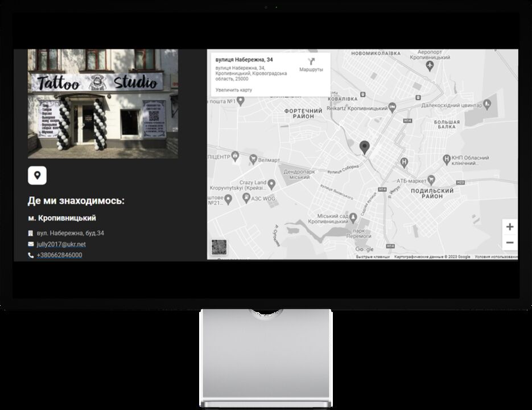Click the Маршруты directions arrow icon

point(311,61)
